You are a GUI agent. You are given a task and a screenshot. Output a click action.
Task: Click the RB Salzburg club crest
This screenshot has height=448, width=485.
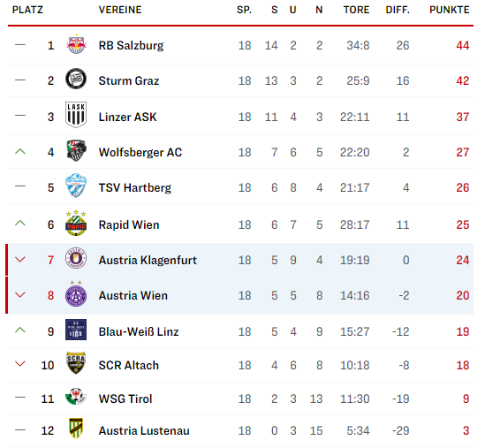tap(76, 44)
